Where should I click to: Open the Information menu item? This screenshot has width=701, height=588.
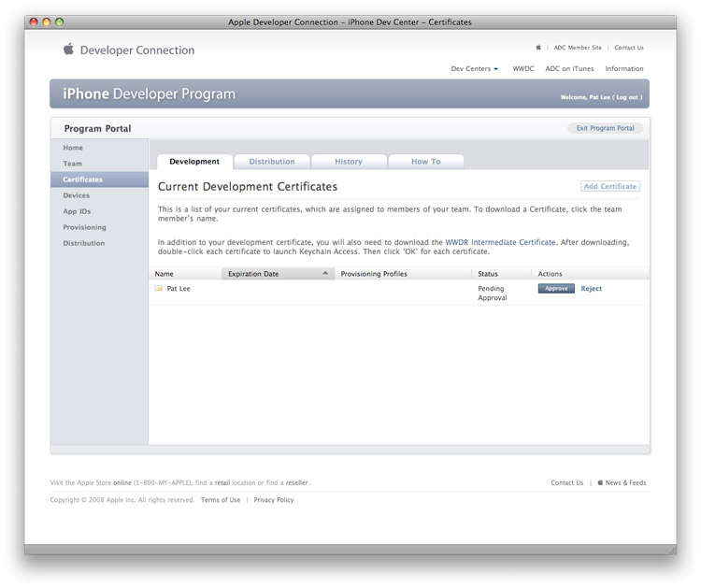tap(624, 68)
